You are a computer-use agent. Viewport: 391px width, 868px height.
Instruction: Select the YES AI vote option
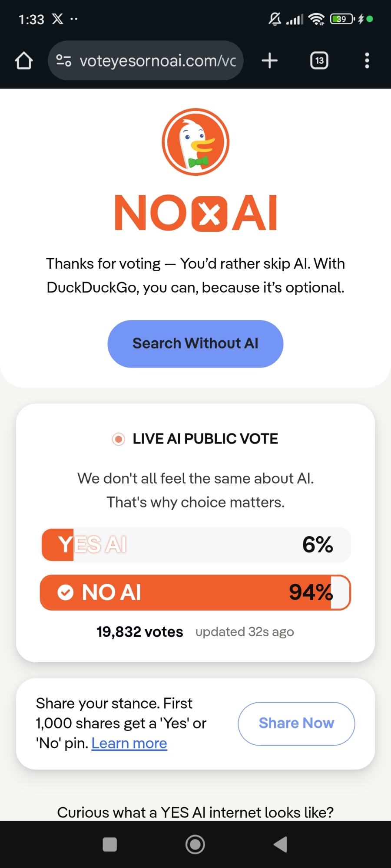click(x=195, y=545)
